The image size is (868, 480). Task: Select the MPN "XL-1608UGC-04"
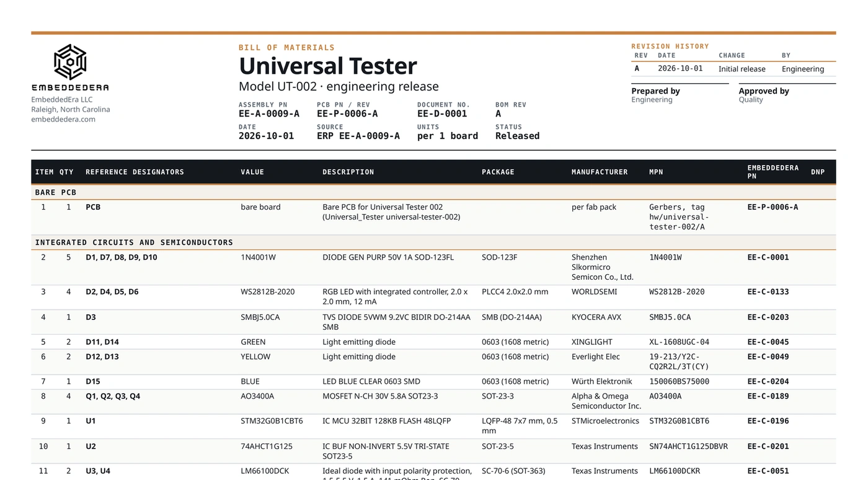click(679, 342)
